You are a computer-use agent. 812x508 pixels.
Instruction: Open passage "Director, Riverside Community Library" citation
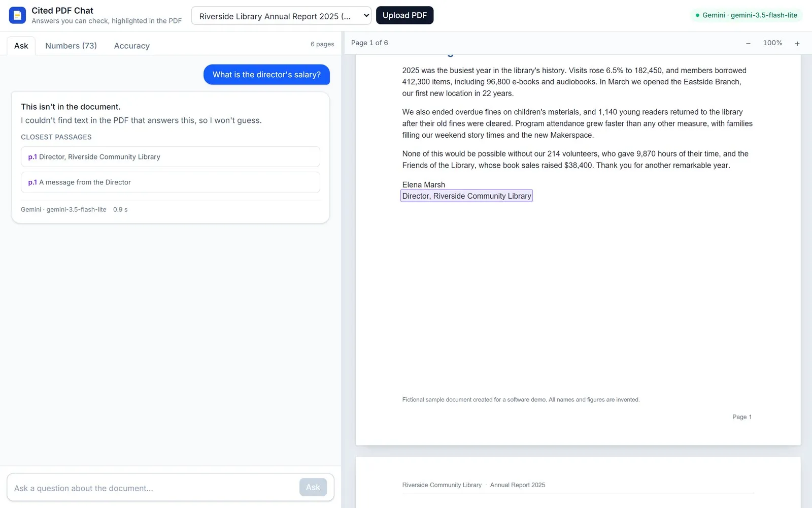coord(171,157)
